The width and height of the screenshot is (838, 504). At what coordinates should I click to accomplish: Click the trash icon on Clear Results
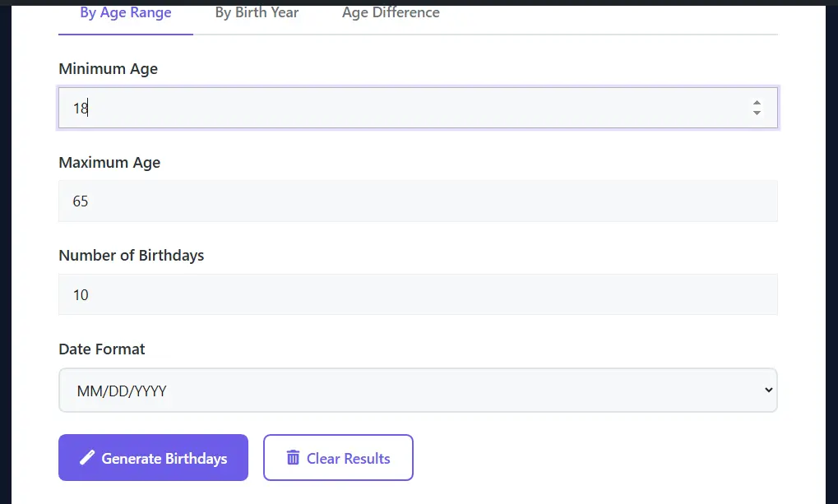(293, 458)
